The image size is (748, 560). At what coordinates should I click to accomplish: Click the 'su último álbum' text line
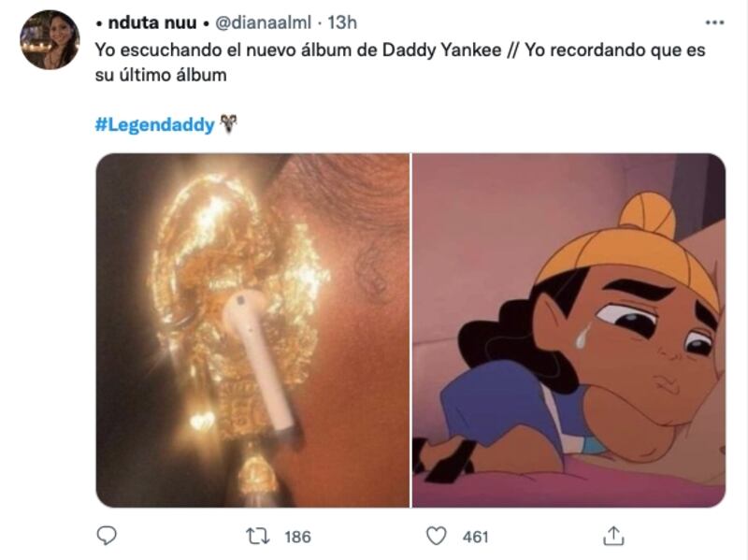[x=161, y=76]
